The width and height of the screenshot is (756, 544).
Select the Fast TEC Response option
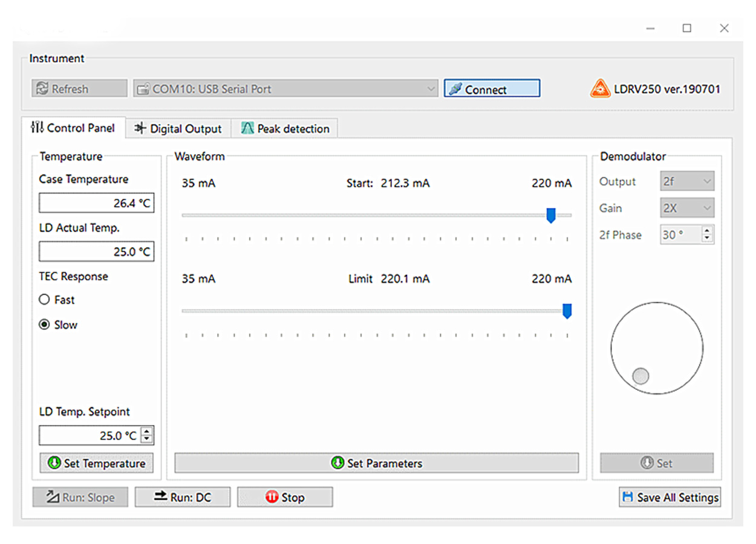coord(44,300)
